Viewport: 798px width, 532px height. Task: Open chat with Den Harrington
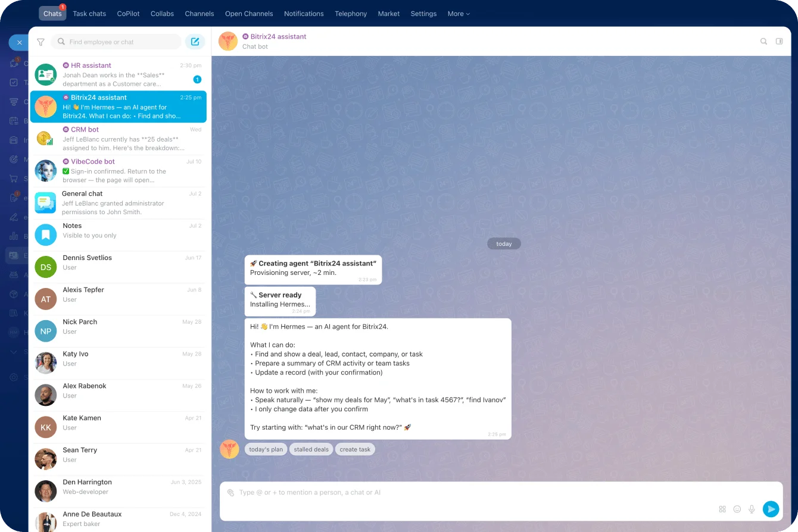coord(119,492)
